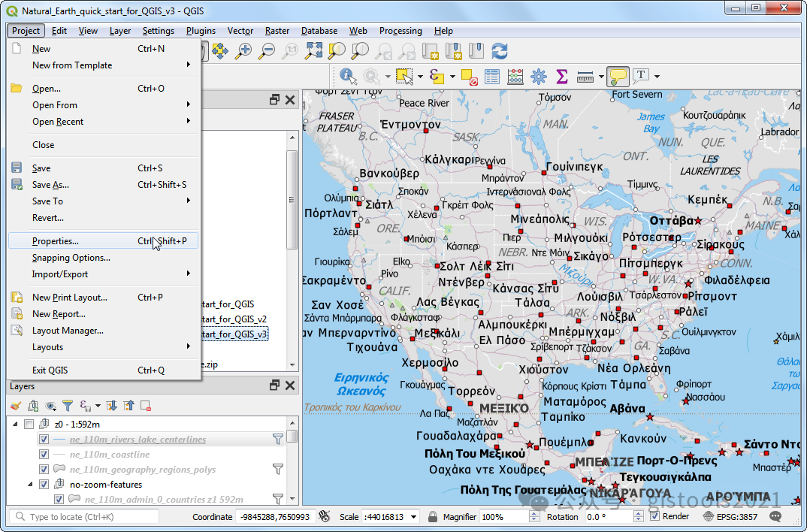Open the Field Calculator abacus icon
Image resolution: width=807 pixels, height=532 pixels.
click(515, 77)
